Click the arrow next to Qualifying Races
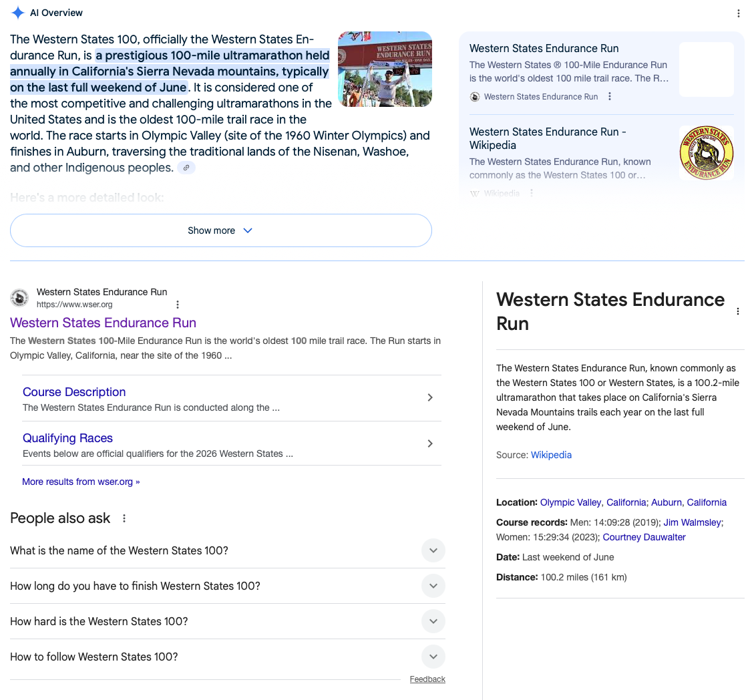 click(430, 444)
